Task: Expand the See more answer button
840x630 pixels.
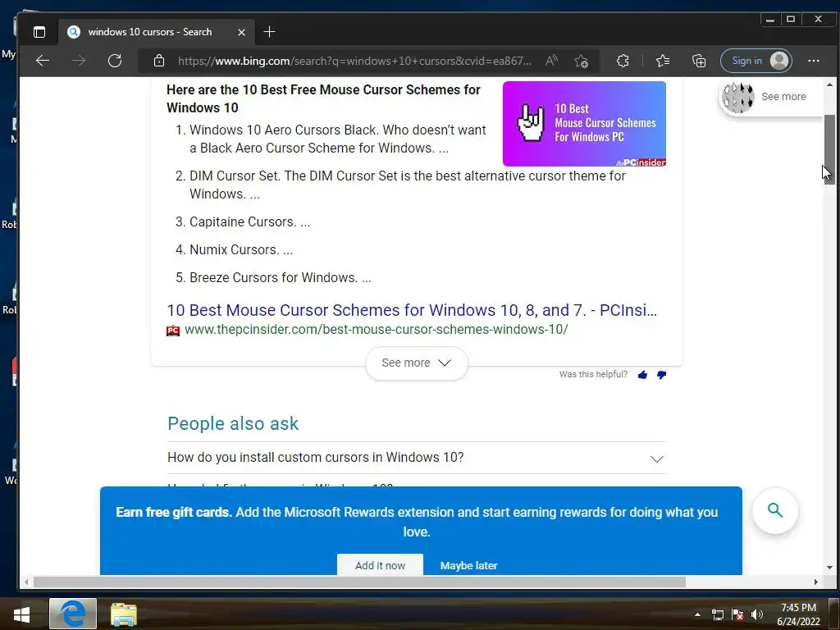Action: point(416,363)
